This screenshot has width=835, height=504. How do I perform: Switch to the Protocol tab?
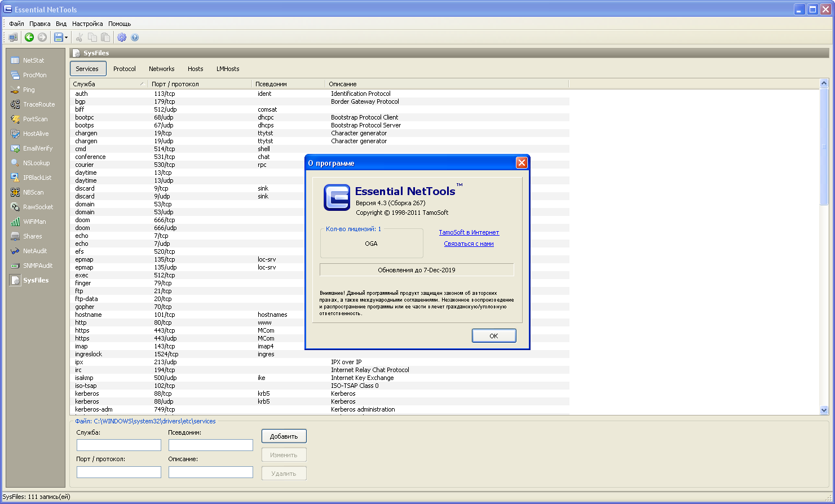pos(125,69)
